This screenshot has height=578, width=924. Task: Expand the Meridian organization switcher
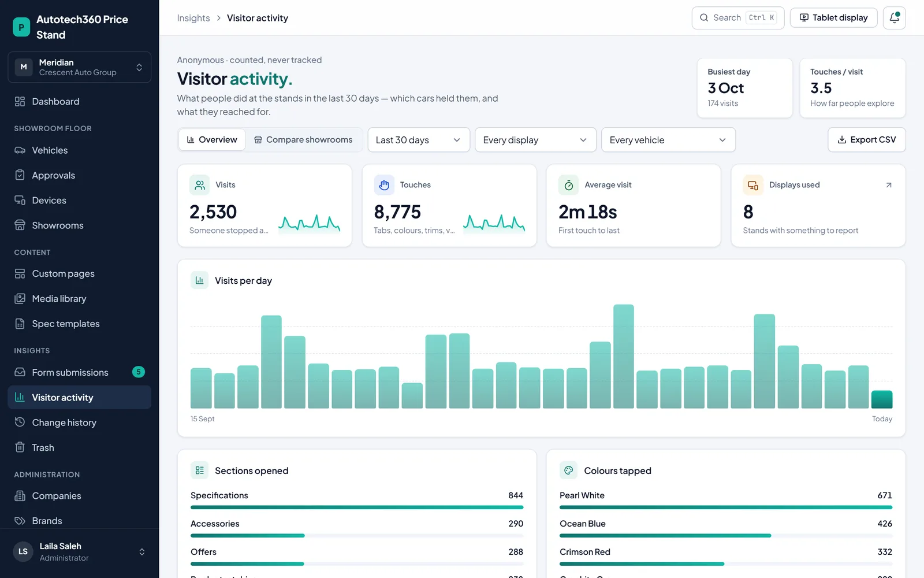click(80, 67)
